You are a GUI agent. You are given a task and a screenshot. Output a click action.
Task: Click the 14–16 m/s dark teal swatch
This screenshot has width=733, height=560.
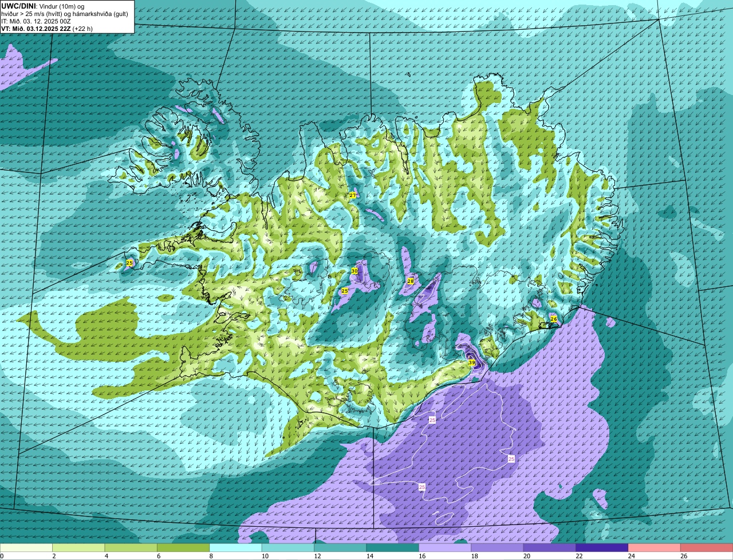click(393, 548)
